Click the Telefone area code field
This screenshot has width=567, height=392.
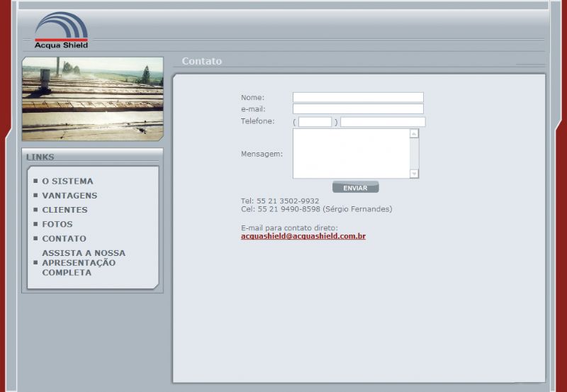(315, 122)
